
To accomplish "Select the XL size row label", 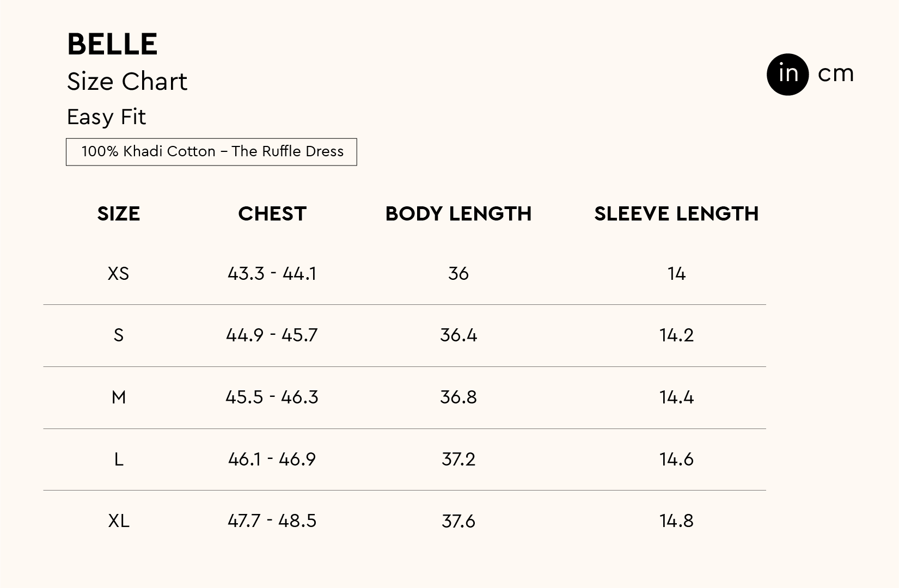I will 119,521.
